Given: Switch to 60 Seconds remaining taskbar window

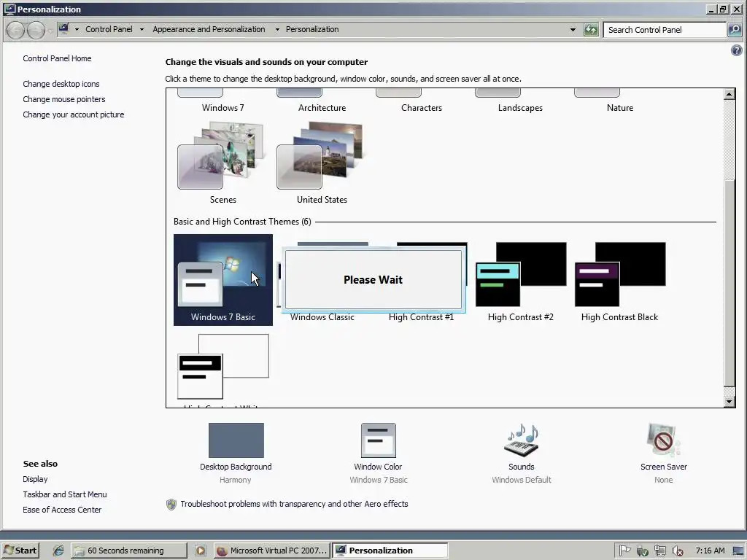Looking at the screenshot, I should point(129,551).
